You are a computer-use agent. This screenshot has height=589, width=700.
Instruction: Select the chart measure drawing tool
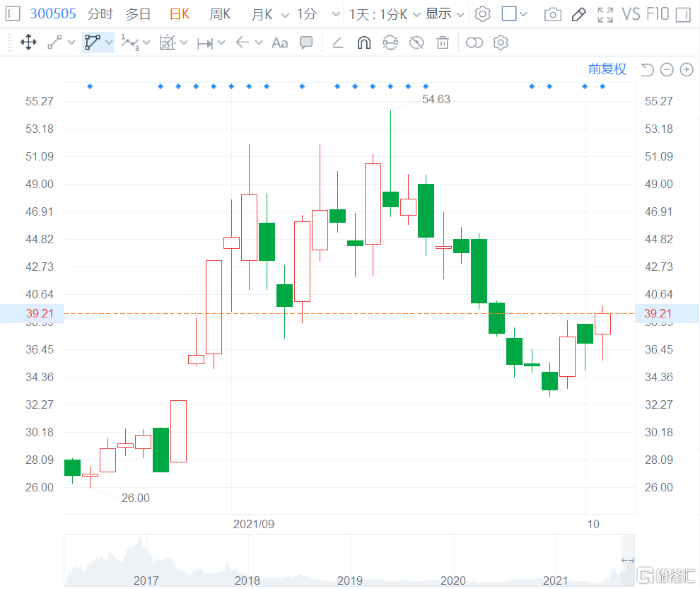168,42
